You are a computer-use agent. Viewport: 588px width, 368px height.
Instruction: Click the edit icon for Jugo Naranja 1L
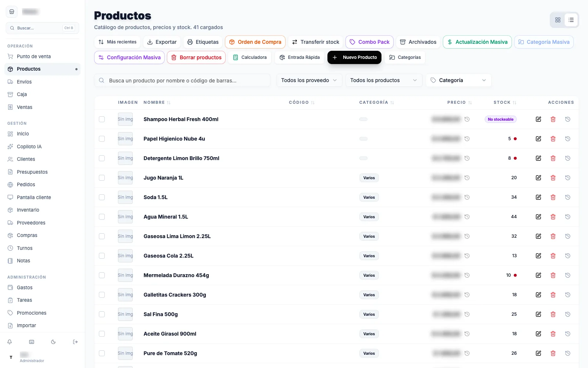(x=538, y=178)
